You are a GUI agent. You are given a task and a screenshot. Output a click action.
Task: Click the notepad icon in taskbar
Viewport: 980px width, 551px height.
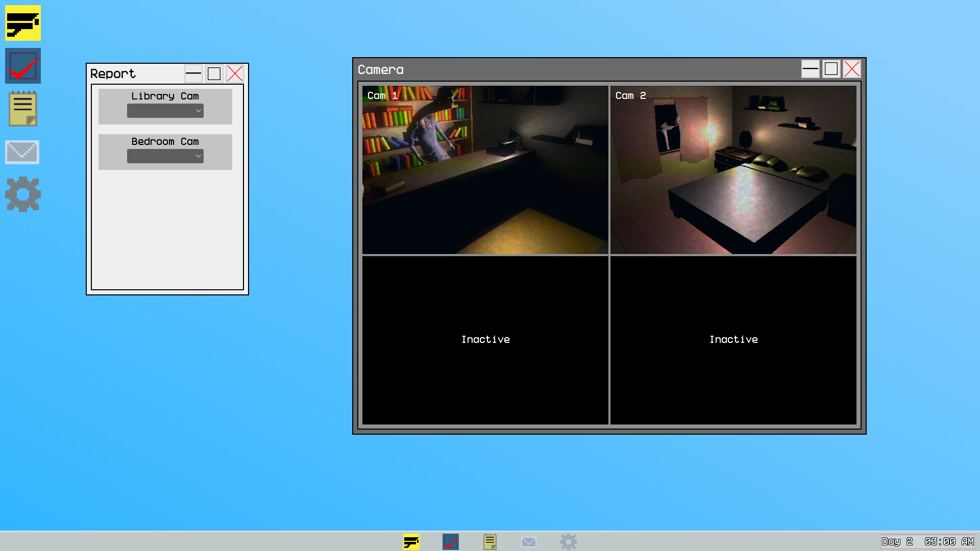click(x=490, y=541)
